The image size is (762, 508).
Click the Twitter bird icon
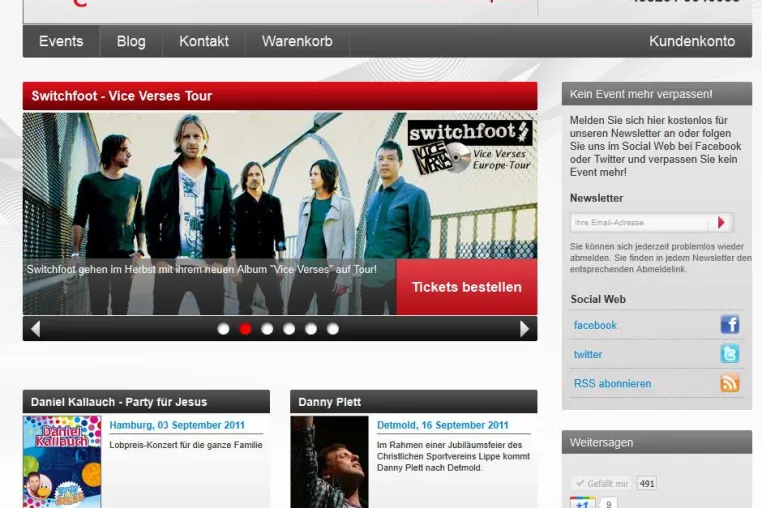click(x=730, y=353)
